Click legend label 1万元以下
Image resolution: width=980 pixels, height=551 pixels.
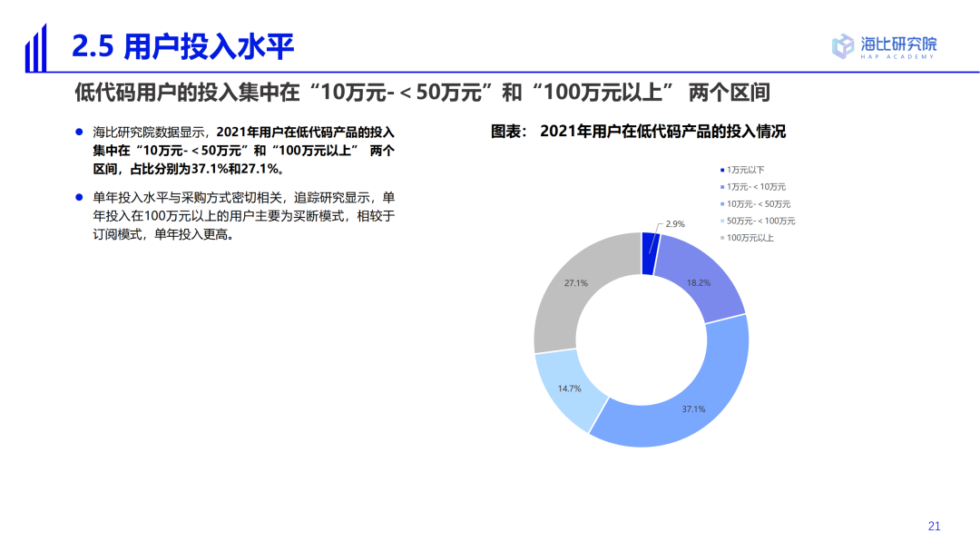pos(745,170)
